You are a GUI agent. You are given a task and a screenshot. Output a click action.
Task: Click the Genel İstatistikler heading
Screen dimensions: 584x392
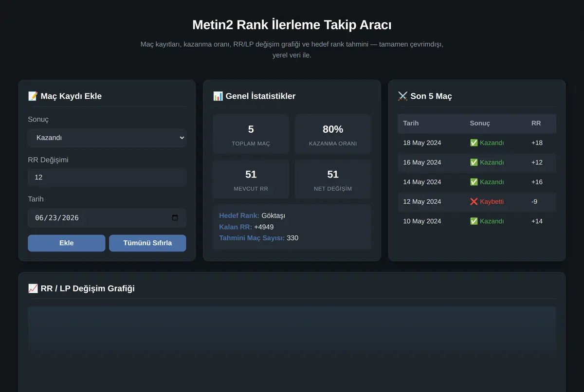(260, 96)
